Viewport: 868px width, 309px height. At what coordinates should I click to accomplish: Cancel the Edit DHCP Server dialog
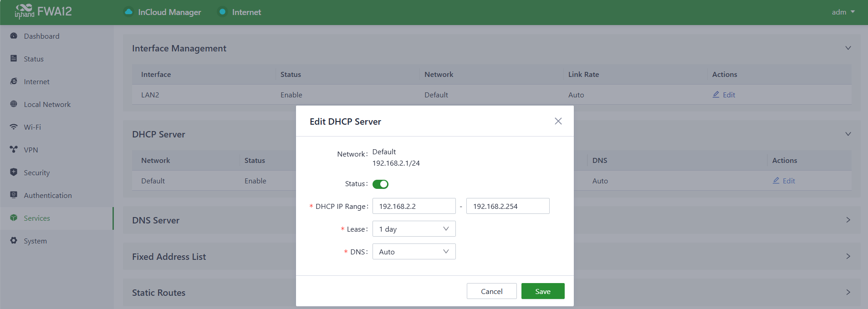click(491, 291)
